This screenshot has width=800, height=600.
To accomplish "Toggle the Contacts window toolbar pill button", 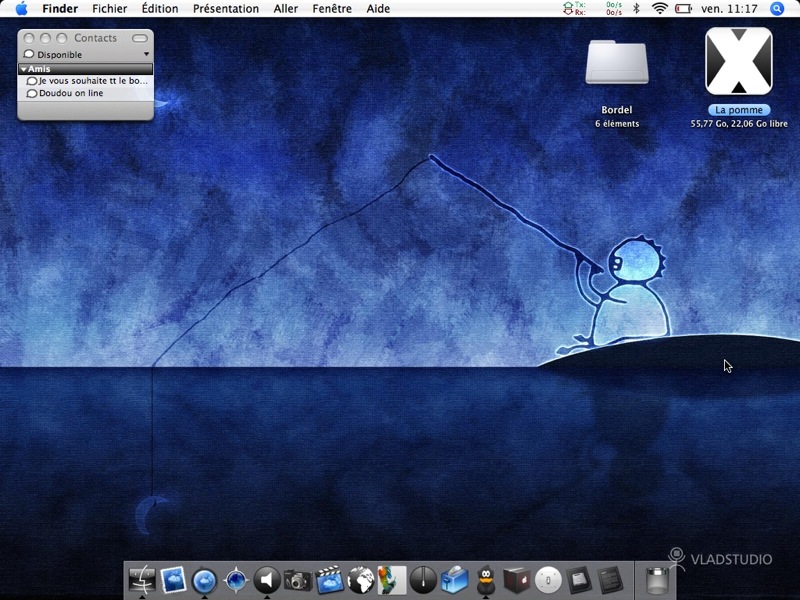I will (139, 38).
